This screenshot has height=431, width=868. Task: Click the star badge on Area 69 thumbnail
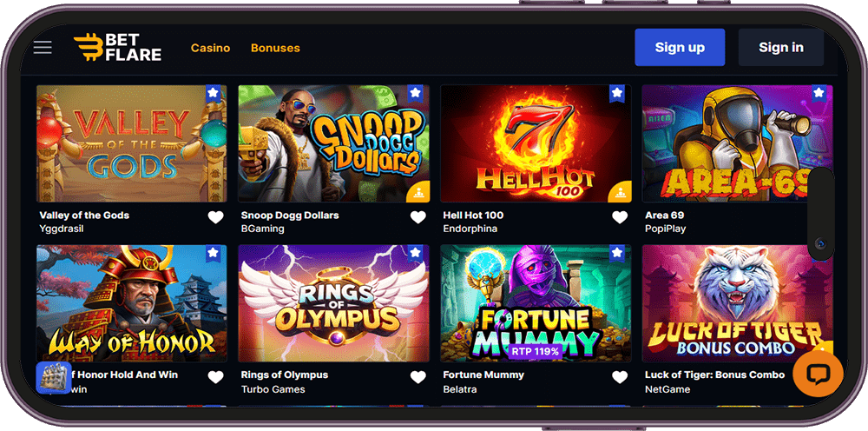point(819,93)
